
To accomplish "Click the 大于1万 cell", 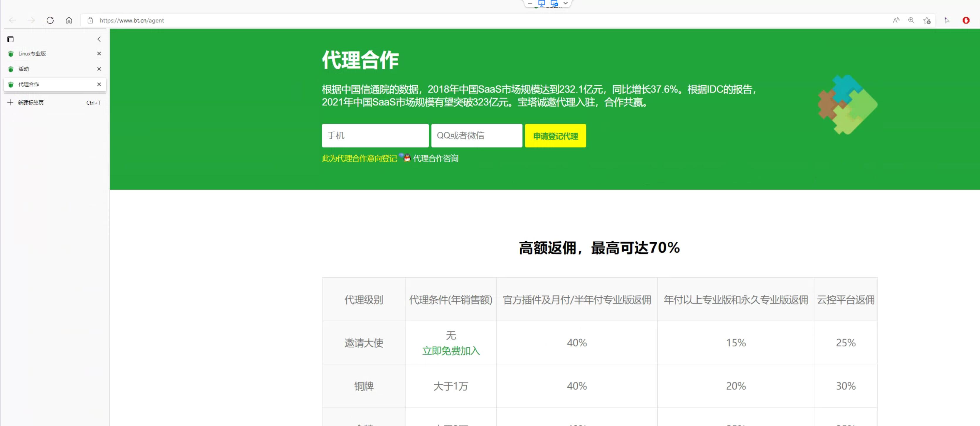I will pos(451,386).
